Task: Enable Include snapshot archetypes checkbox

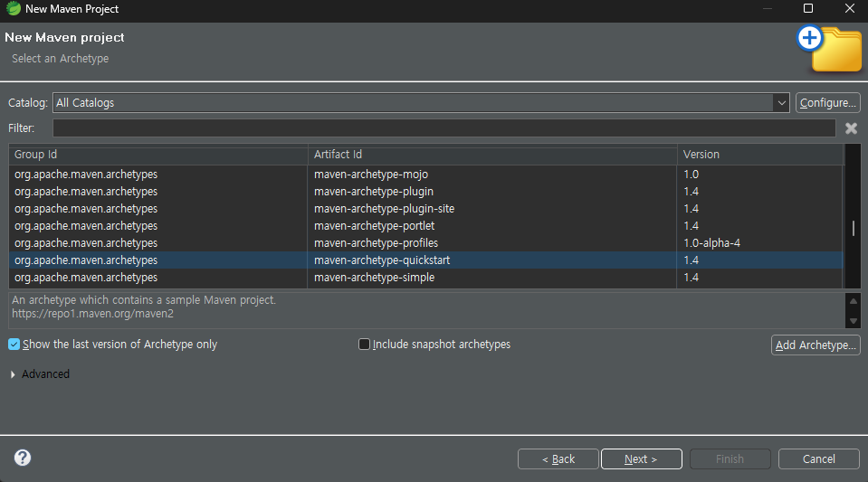Action: pos(364,345)
